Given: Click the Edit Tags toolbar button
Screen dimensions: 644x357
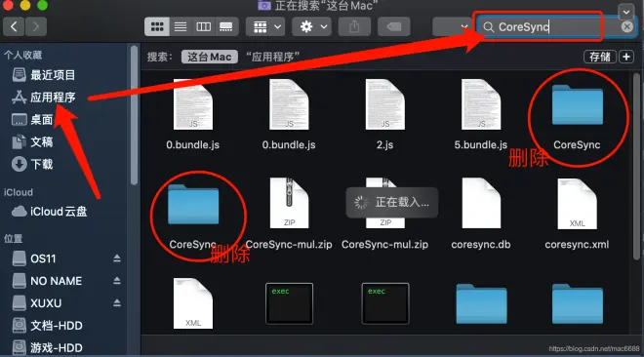Looking at the screenshot, I should [x=394, y=27].
